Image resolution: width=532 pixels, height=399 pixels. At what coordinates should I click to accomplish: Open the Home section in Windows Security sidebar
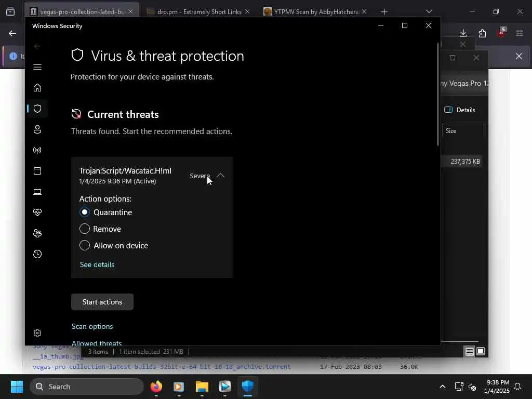37,88
